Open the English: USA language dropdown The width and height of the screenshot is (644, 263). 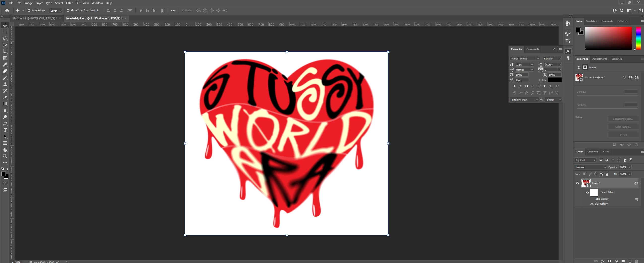coord(524,100)
